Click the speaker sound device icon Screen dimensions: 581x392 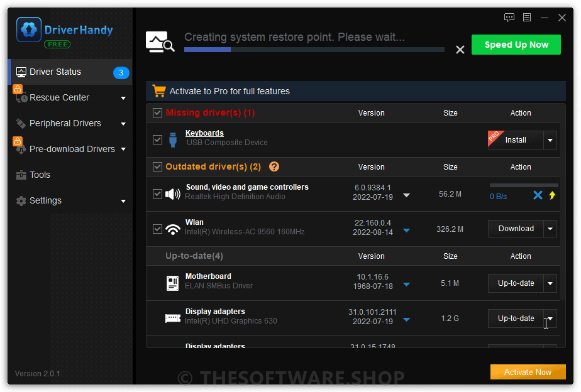pyautogui.click(x=173, y=193)
